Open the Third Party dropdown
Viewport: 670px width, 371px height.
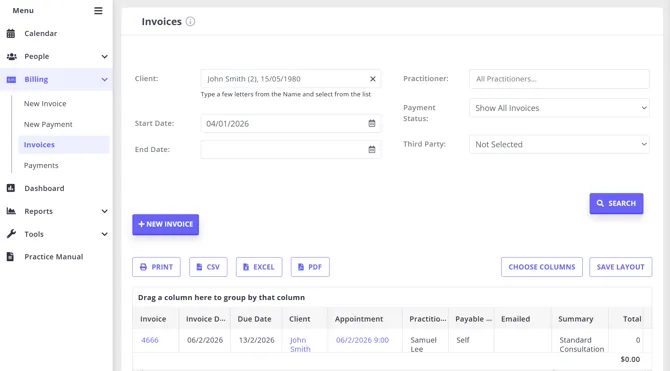(559, 144)
